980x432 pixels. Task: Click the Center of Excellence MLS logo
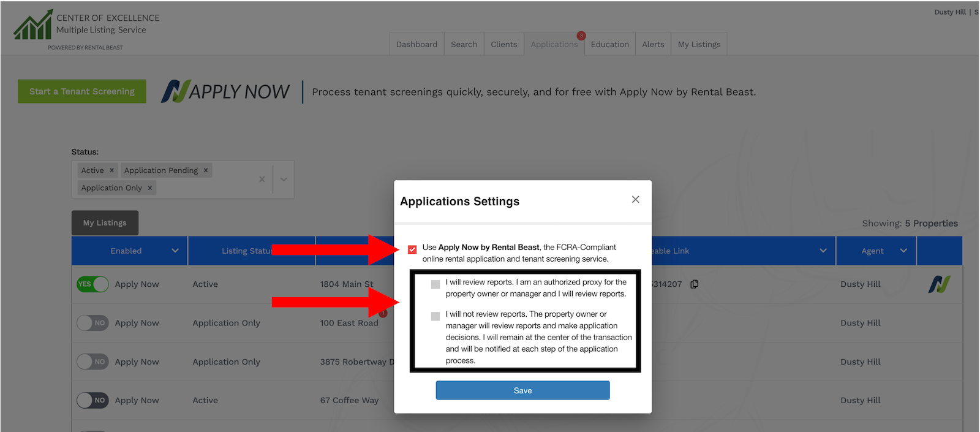click(x=33, y=26)
